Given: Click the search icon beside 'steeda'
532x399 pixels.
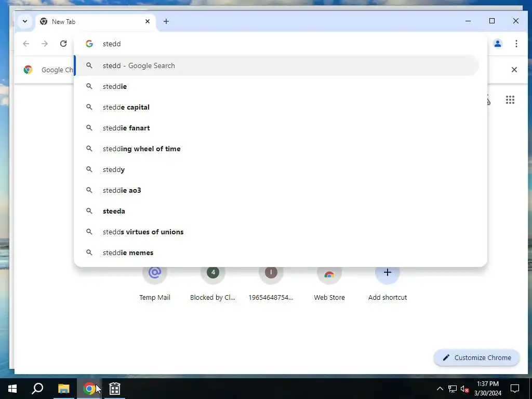Looking at the screenshot, I should pos(89,211).
